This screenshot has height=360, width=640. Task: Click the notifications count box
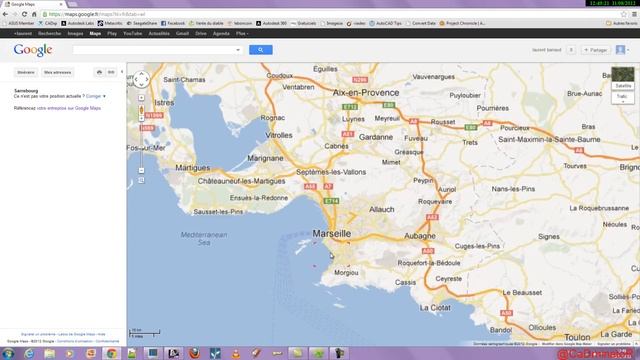(x=571, y=50)
